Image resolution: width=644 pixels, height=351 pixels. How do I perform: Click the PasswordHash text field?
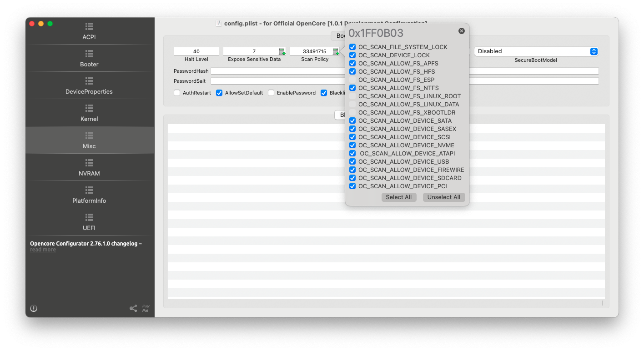click(405, 71)
